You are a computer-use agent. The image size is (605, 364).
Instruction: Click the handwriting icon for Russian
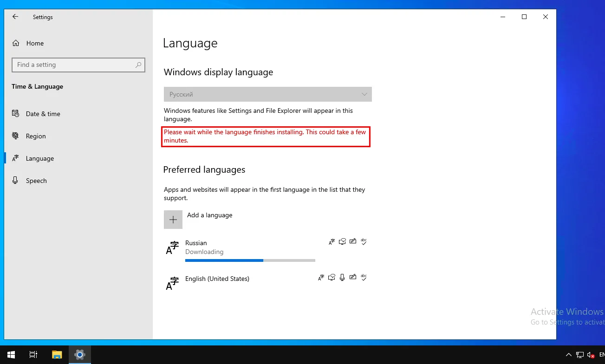pos(353,241)
